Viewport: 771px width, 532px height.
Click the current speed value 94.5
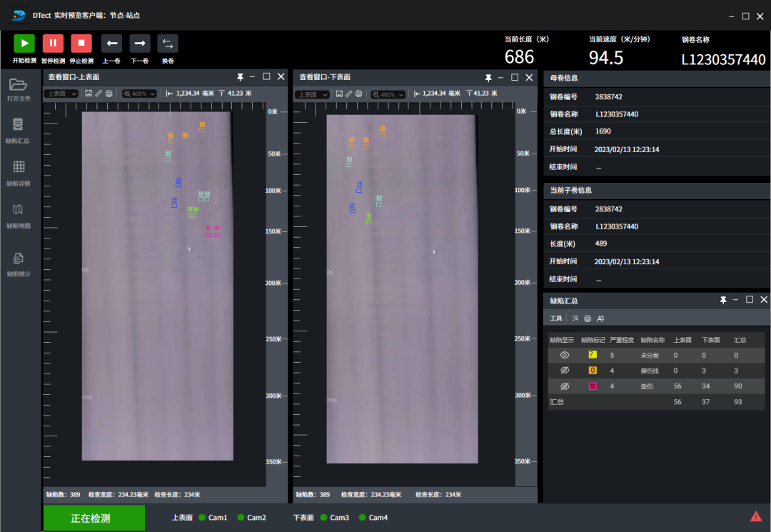(x=606, y=58)
